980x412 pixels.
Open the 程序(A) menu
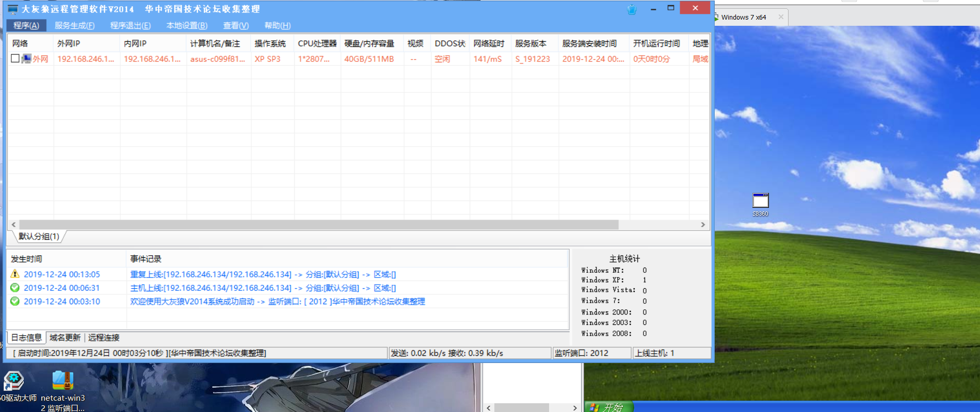pos(26,25)
